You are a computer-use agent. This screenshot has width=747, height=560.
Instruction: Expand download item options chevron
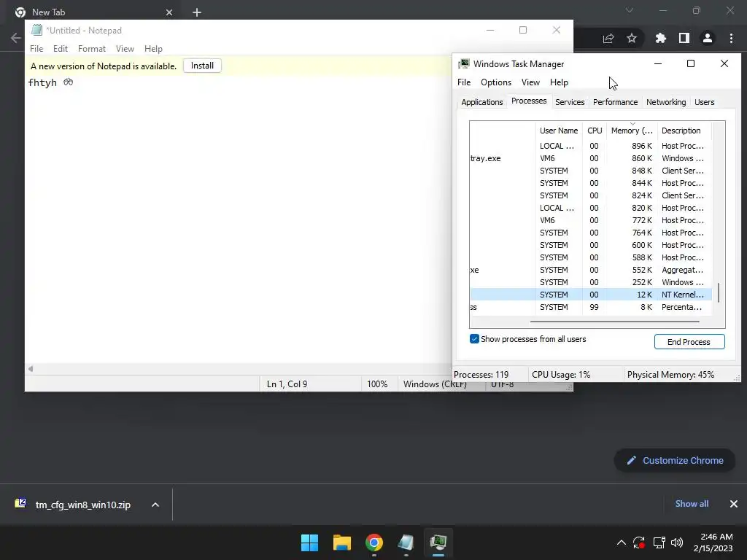coord(155,505)
